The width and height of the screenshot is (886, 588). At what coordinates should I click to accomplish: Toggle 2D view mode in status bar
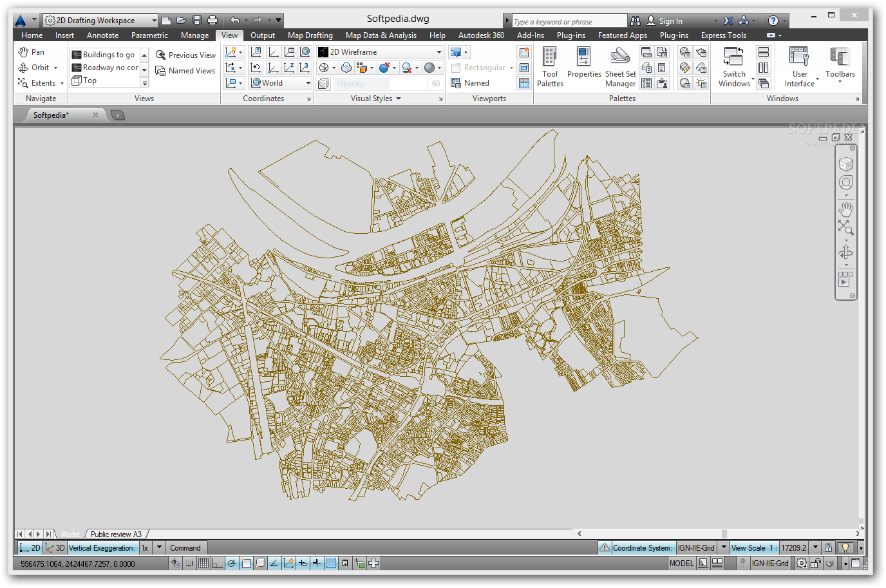pyautogui.click(x=30, y=548)
